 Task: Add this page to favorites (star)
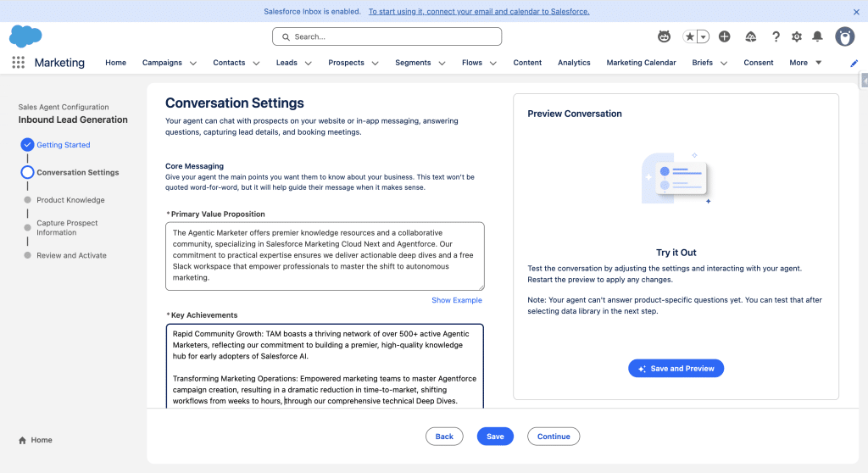690,36
